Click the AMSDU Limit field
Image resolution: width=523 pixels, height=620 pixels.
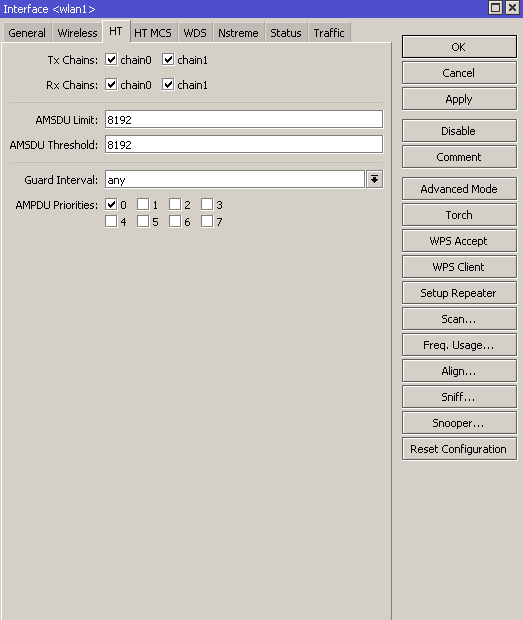pyautogui.click(x=244, y=119)
